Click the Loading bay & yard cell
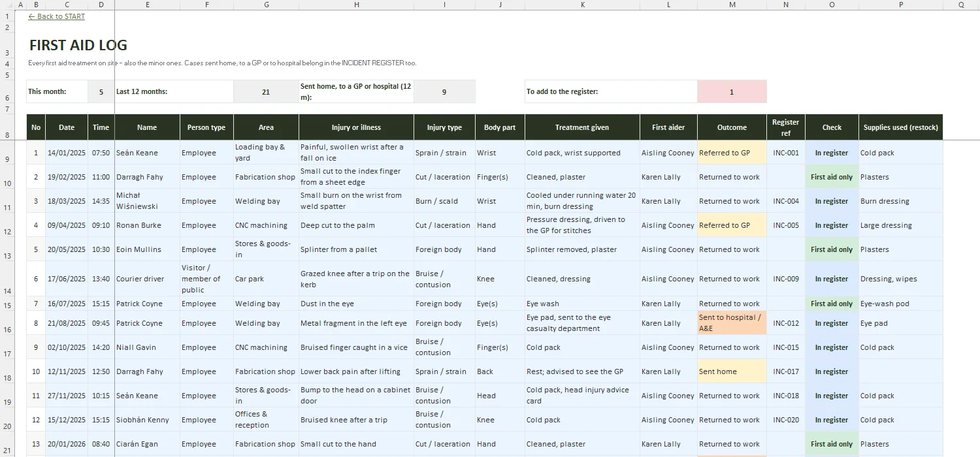The height and width of the screenshot is (457, 980). [266, 153]
